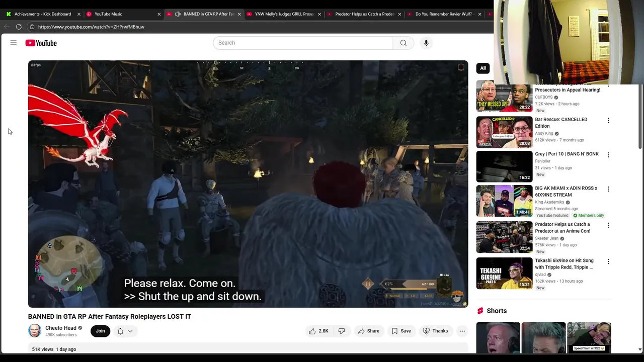Open the first Shorts thumbnail

tap(498, 338)
